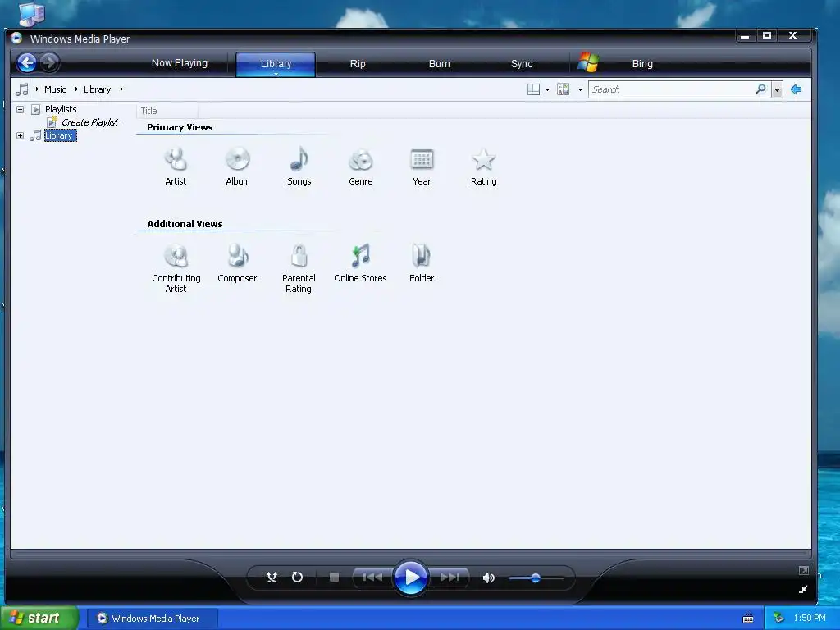Switch to the Now Playing tab
The image size is (840, 630).
click(x=180, y=62)
